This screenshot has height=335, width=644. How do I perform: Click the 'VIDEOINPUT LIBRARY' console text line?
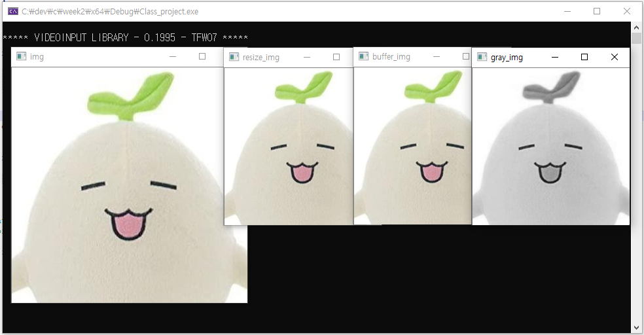pos(125,38)
